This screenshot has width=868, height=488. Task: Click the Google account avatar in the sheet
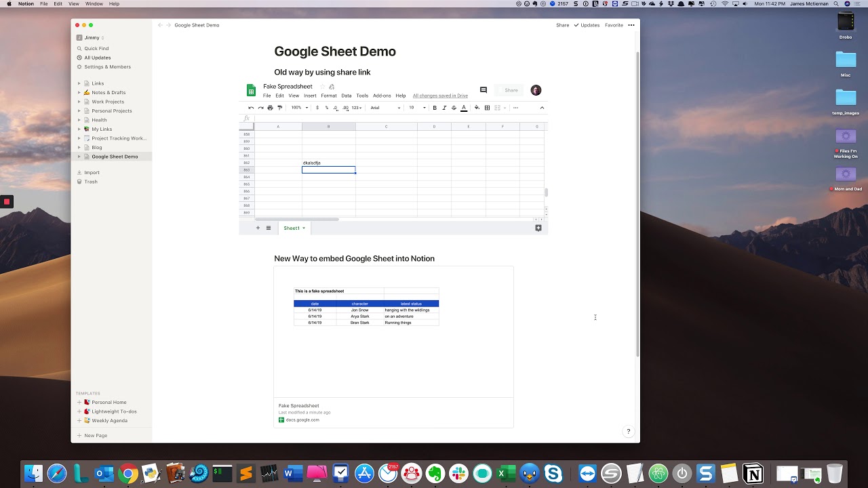[x=536, y=90]
